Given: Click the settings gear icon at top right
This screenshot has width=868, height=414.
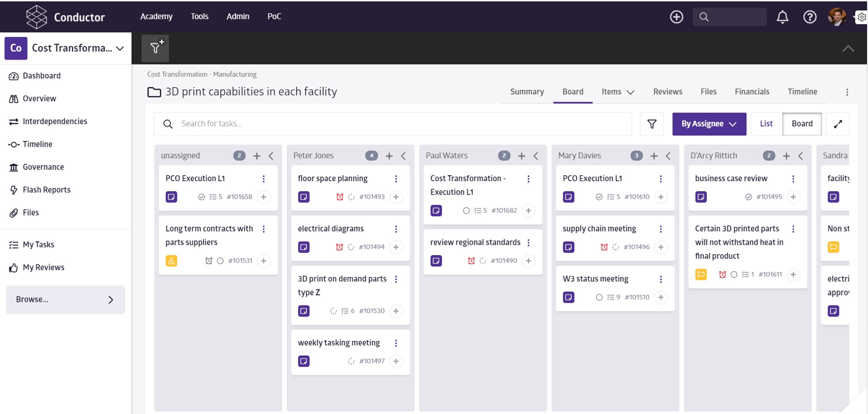Looking at the screenshot, I should [861, 17].
